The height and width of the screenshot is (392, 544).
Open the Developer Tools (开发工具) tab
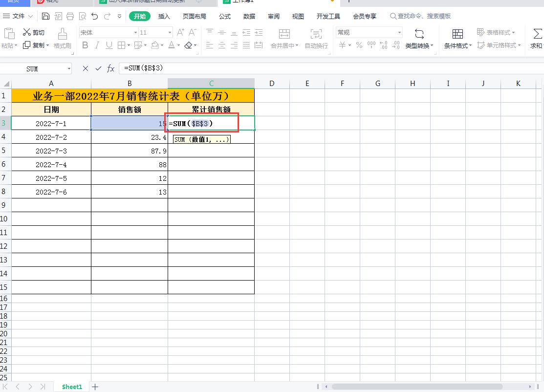click(328, 16)
